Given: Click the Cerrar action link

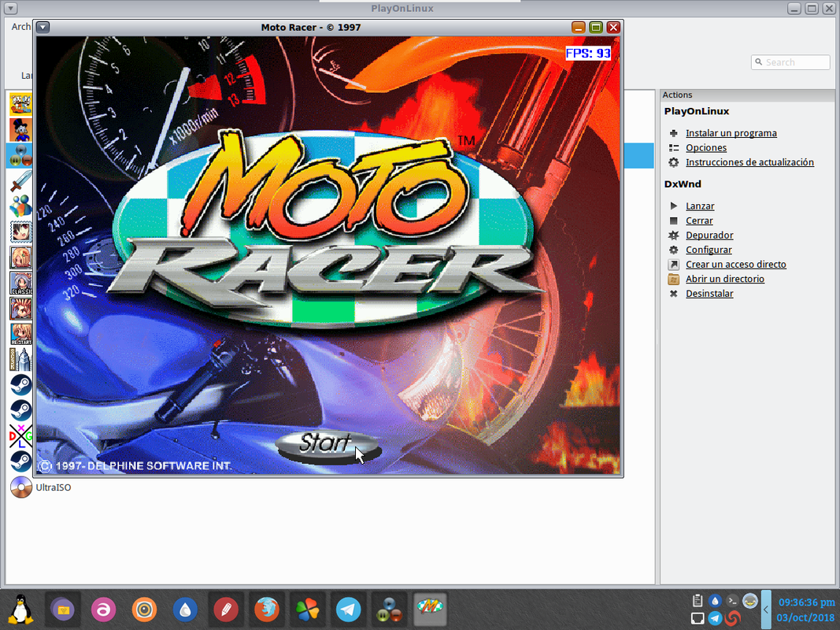Looking at the screenshot, I should click(699, 220).
